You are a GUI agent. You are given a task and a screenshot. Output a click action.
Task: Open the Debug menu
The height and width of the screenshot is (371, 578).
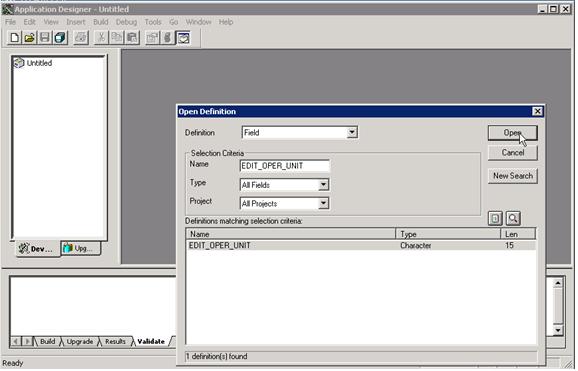[x=126, y=22]
